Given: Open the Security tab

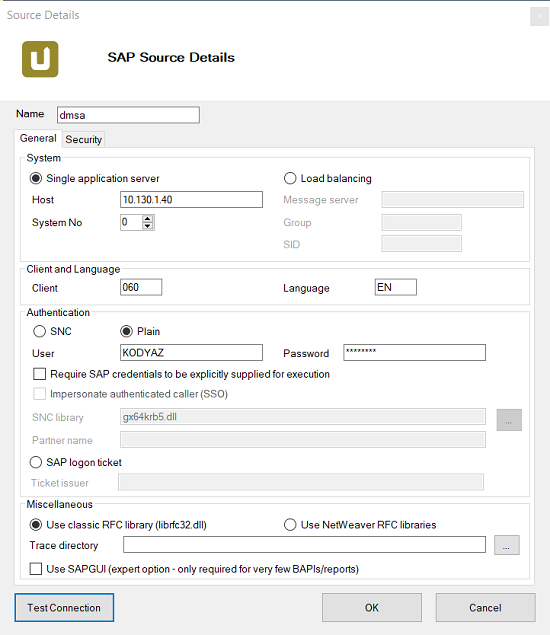Looking at the screenshot, I should 83,140.
